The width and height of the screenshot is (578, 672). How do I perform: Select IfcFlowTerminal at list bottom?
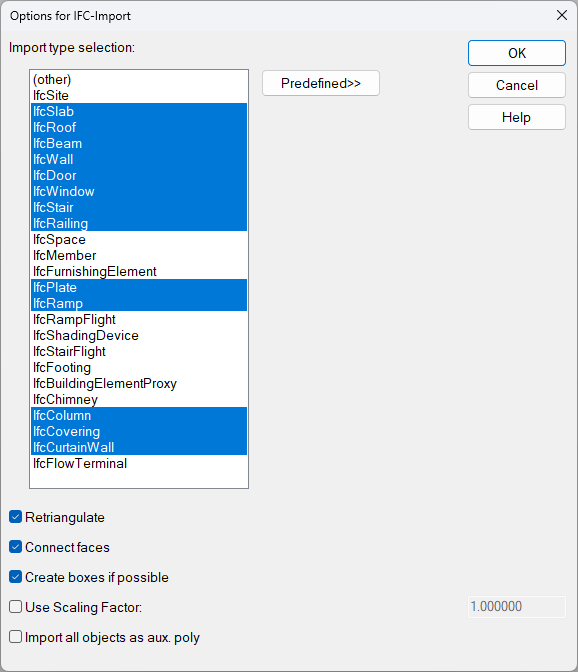(139, 463)
